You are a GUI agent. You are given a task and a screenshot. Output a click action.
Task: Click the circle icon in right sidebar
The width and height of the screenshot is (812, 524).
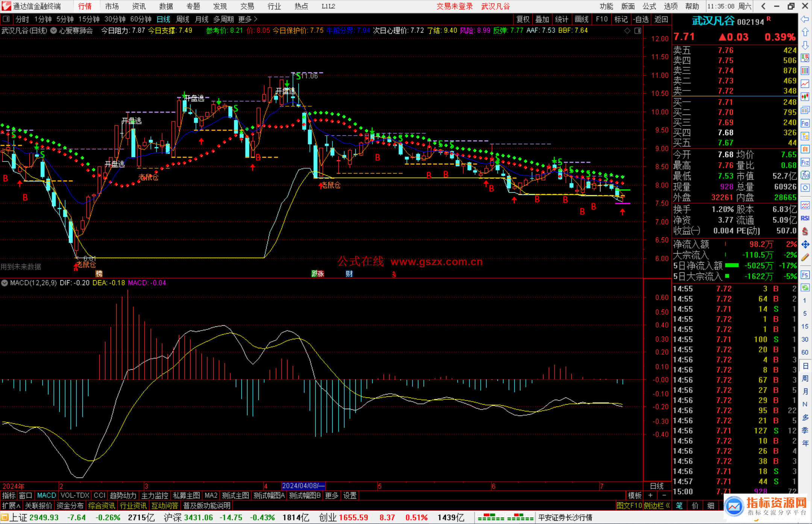pyautogui.click(x=805, y=188)
